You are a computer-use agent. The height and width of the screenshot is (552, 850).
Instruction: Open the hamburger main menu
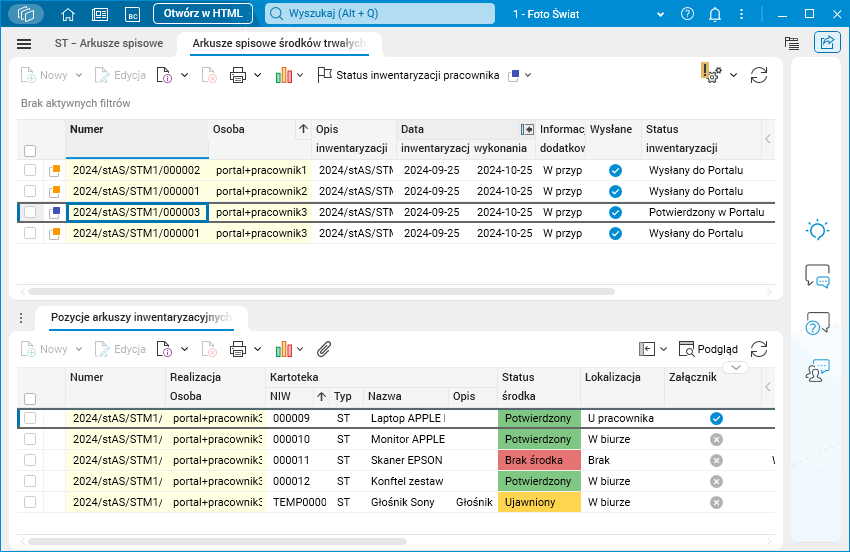click(x=24, y=44)
